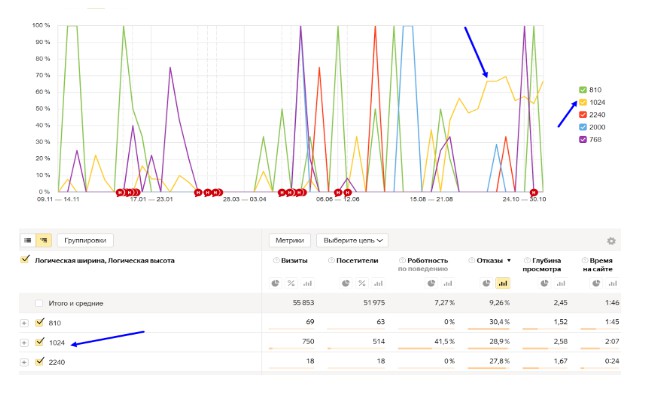The height and width of the screenshot is (404, 646).
Task: Expand the 2240 row
Action: pyautogui.click(x=24, y=362)
